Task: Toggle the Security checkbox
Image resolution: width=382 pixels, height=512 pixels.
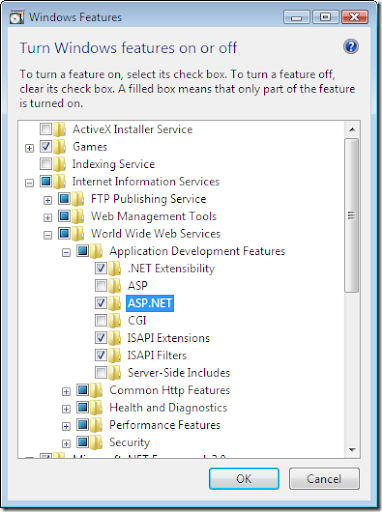Action: coord(83,442)
